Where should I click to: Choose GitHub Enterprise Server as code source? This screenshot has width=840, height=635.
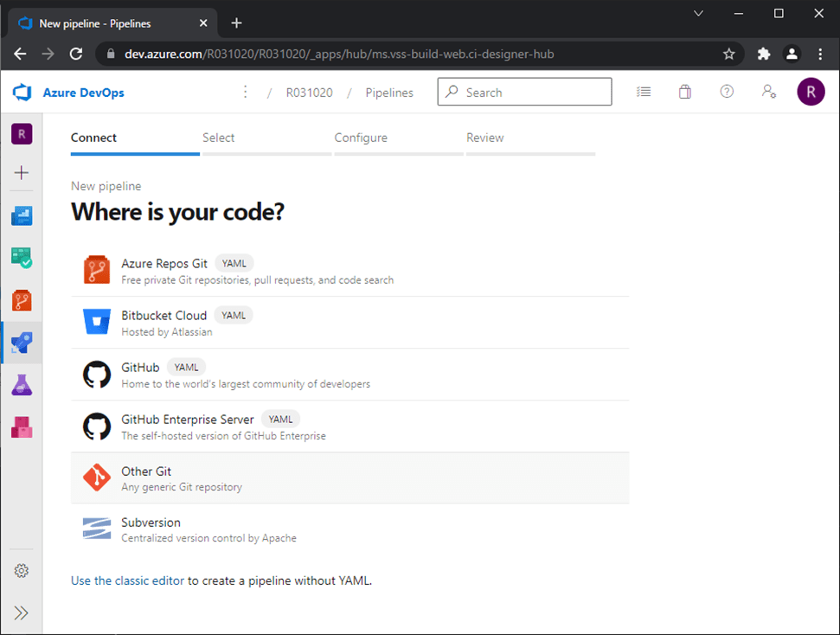350,427
